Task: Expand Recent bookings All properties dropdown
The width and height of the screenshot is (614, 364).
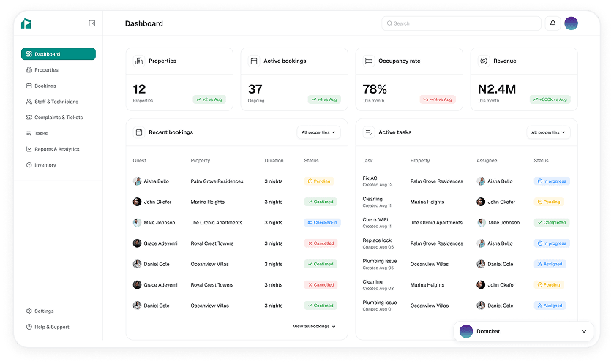Action: coord(318,132)
